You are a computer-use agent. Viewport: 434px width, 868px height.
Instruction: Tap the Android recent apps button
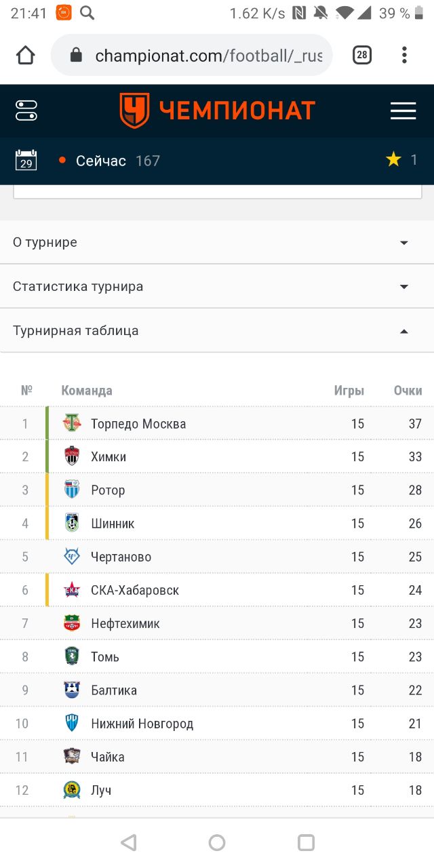[306, 842]
